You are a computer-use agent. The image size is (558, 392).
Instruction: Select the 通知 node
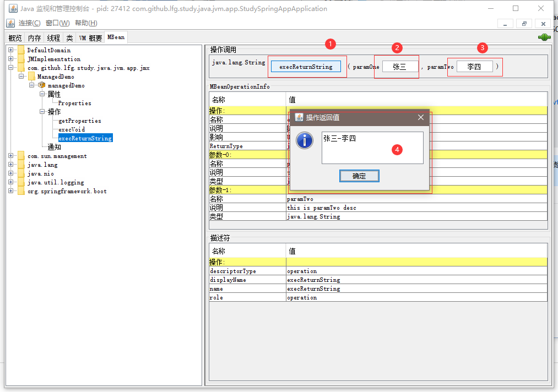[54, 147]
